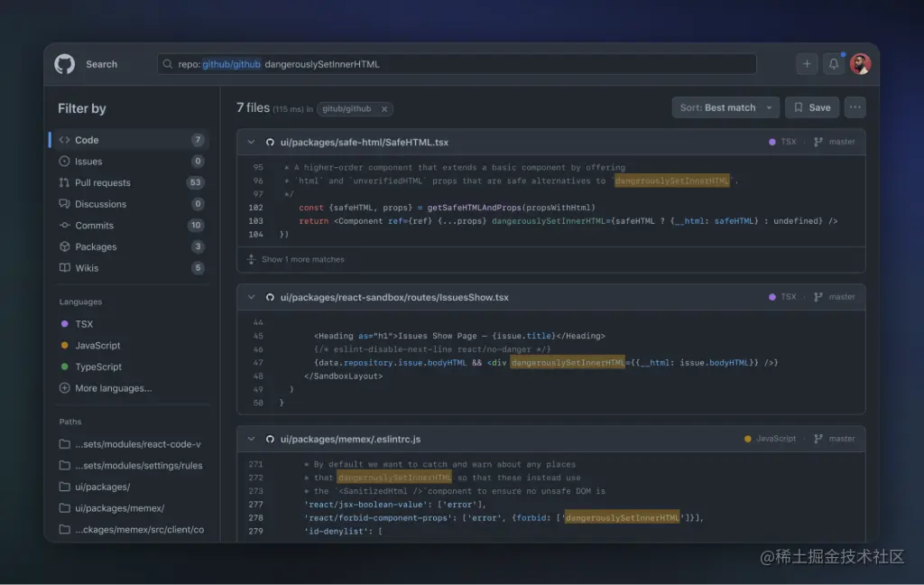This screenshot has width=924, height=585.
Task: Select the Wikis filter
Action: click(129, 268)
